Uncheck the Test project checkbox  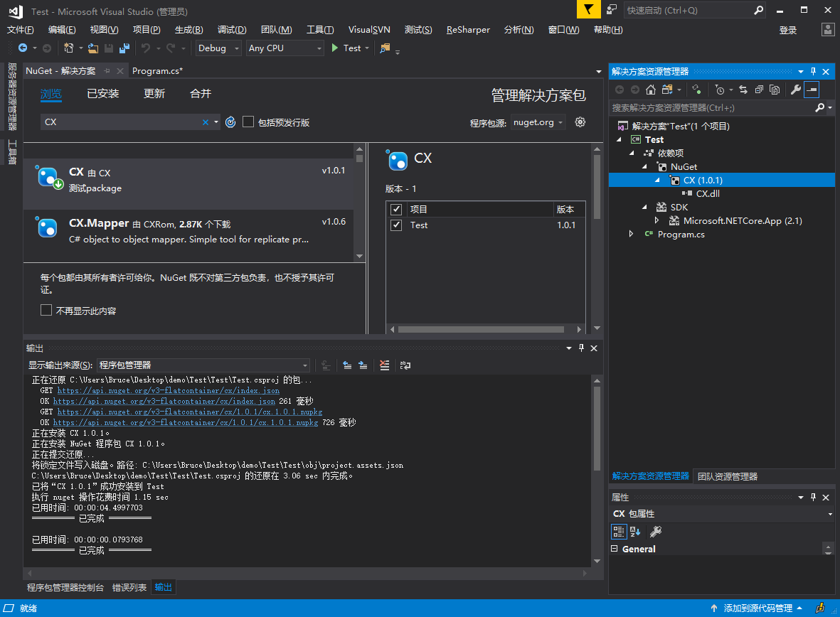396,225
